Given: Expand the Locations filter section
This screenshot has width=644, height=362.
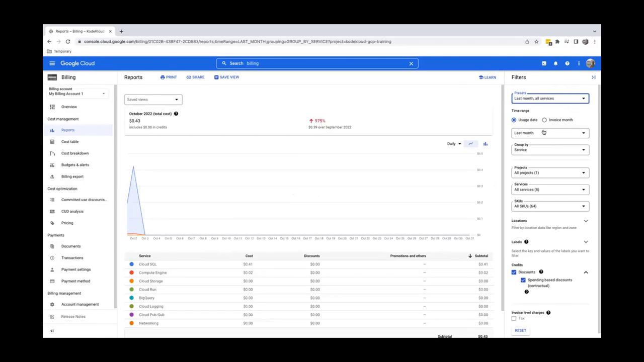Looking at the screenshot, I should 586,221.
